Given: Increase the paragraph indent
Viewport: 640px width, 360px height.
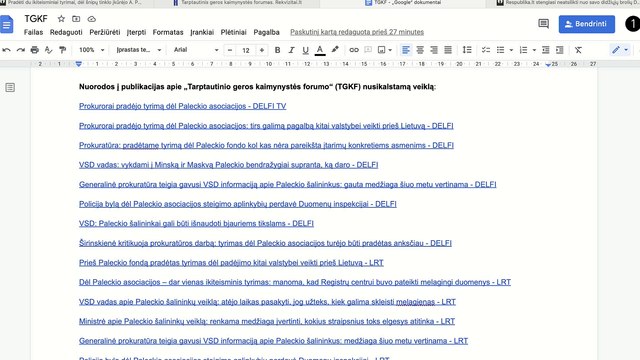Looking at the screenshot, I should (560, 50).
